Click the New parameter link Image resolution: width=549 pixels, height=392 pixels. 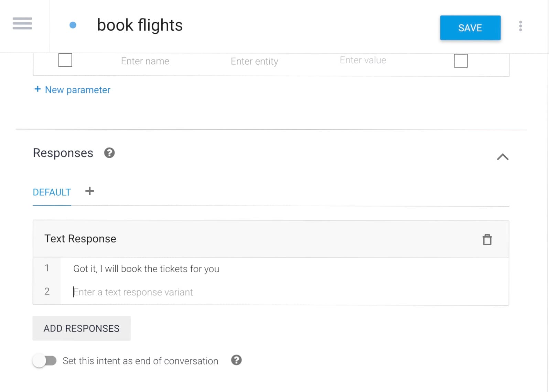77,90
